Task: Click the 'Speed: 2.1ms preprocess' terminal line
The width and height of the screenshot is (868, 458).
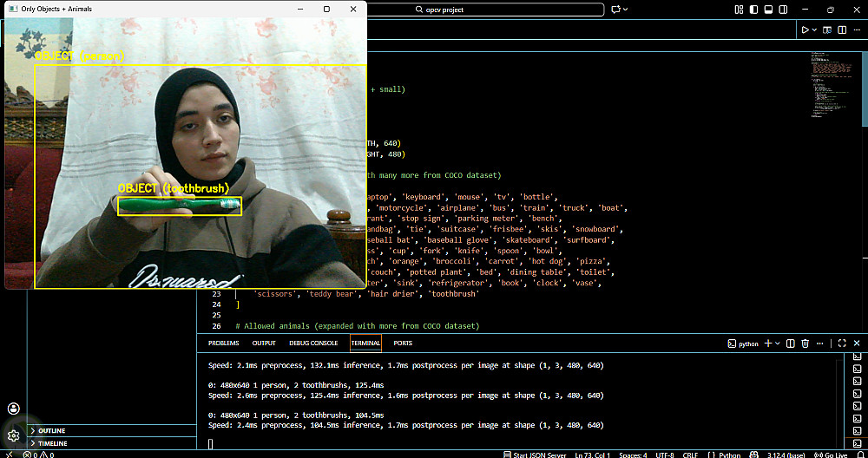Action: [405, 366]
